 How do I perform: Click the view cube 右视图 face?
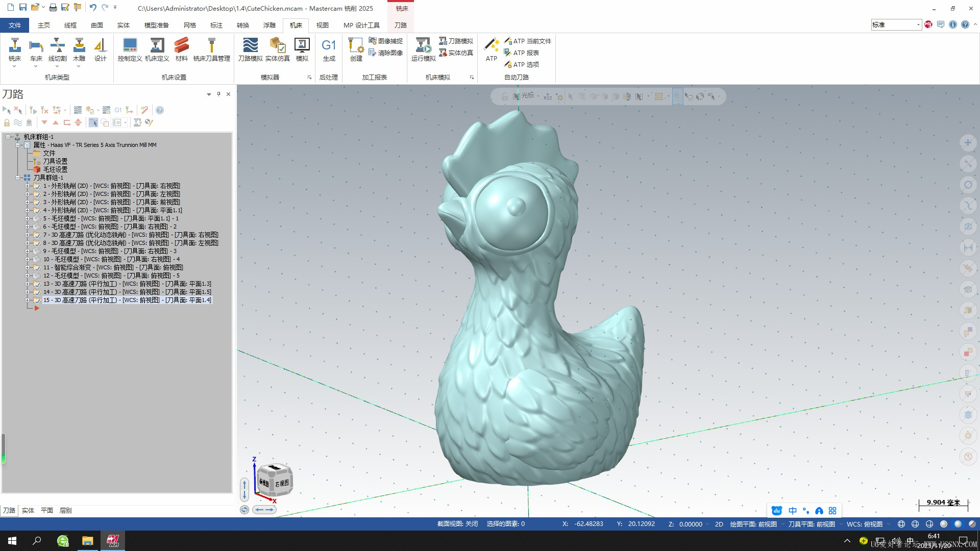point(282,483)
